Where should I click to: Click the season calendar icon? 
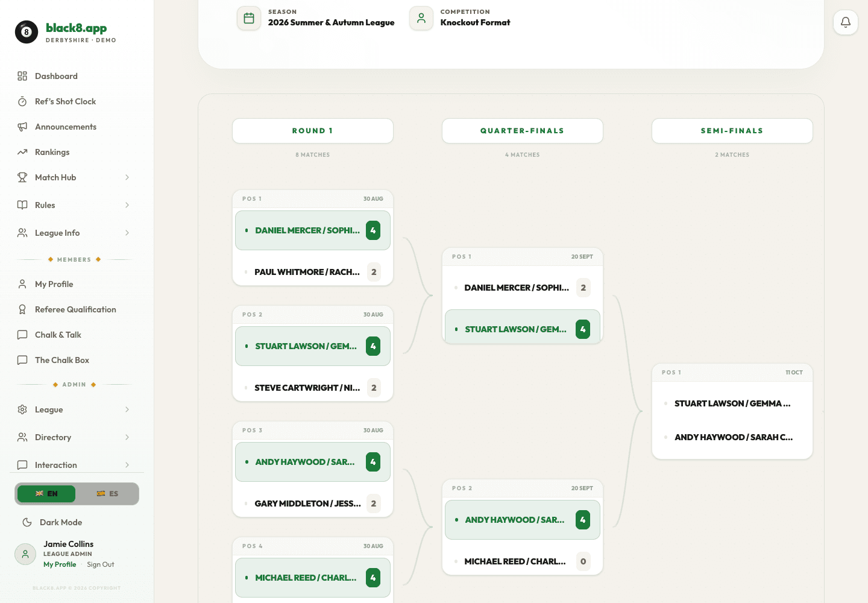(249, 18)
